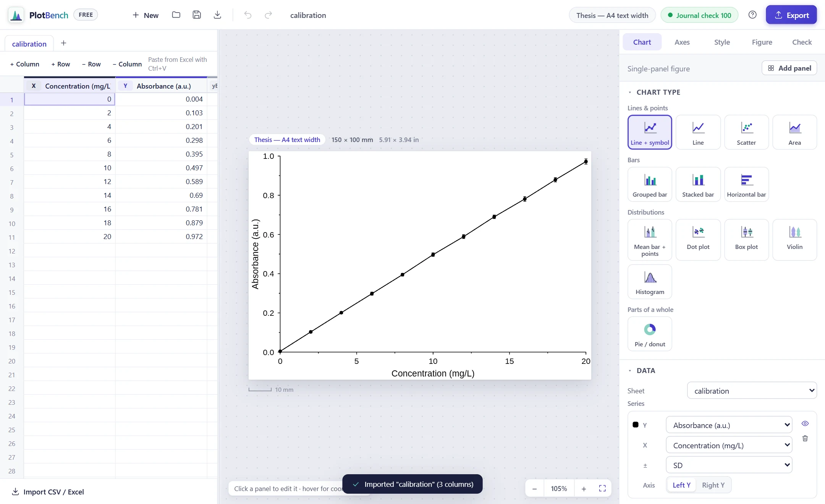Click the zoom in plus button
The image size is (825, 504).
click(x=584, y=488)
